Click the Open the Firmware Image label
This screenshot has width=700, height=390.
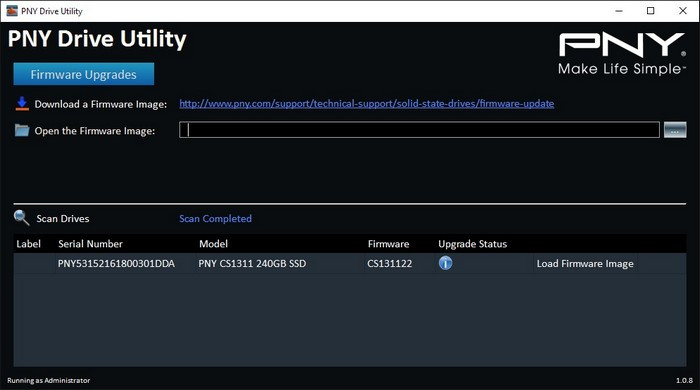coord(95,131)
